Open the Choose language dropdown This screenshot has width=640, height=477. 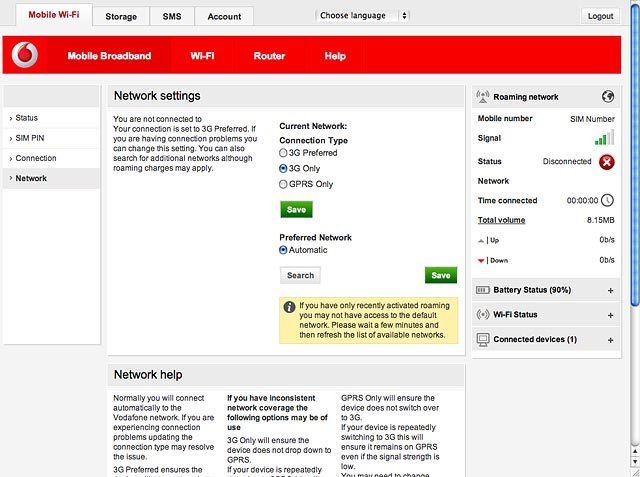362,16
